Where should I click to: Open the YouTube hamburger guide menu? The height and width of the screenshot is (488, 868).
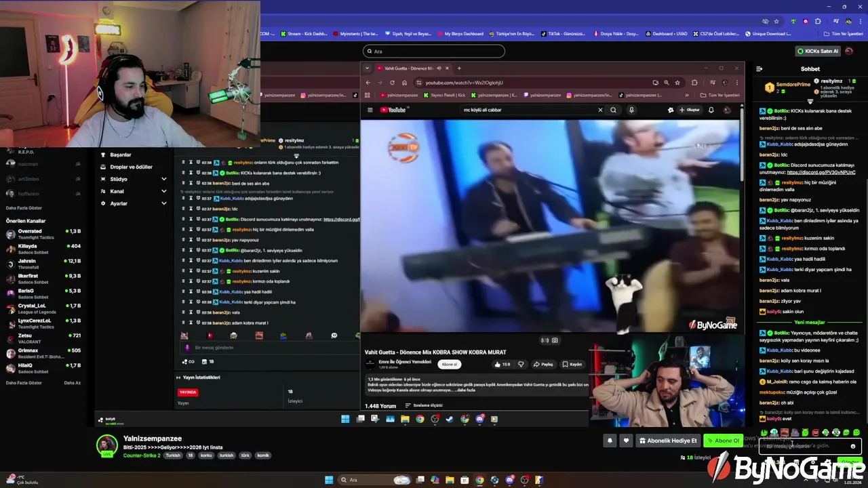(370, 110)
